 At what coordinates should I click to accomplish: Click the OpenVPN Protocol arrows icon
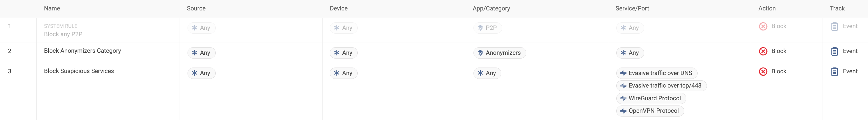[623, 111]
